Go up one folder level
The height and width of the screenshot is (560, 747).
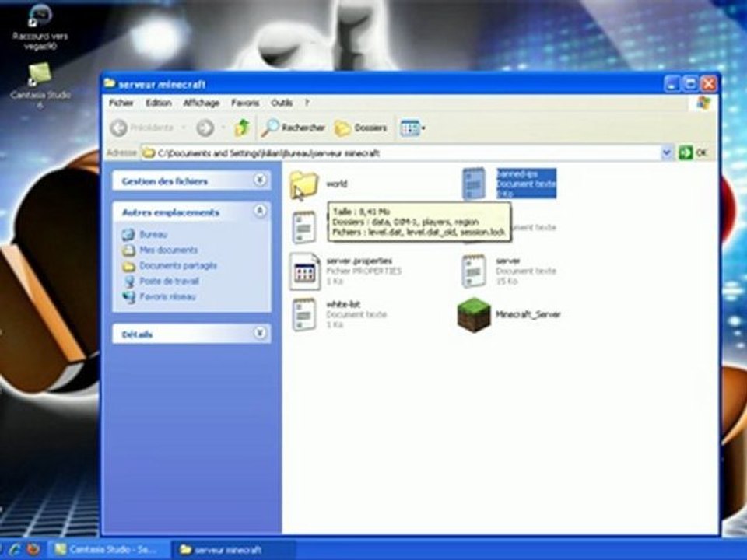pyautogui.click(x=242, y=128)
